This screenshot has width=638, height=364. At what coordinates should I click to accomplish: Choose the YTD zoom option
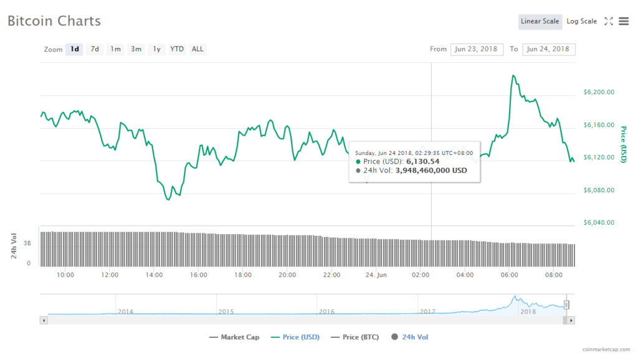pos(177,49)
